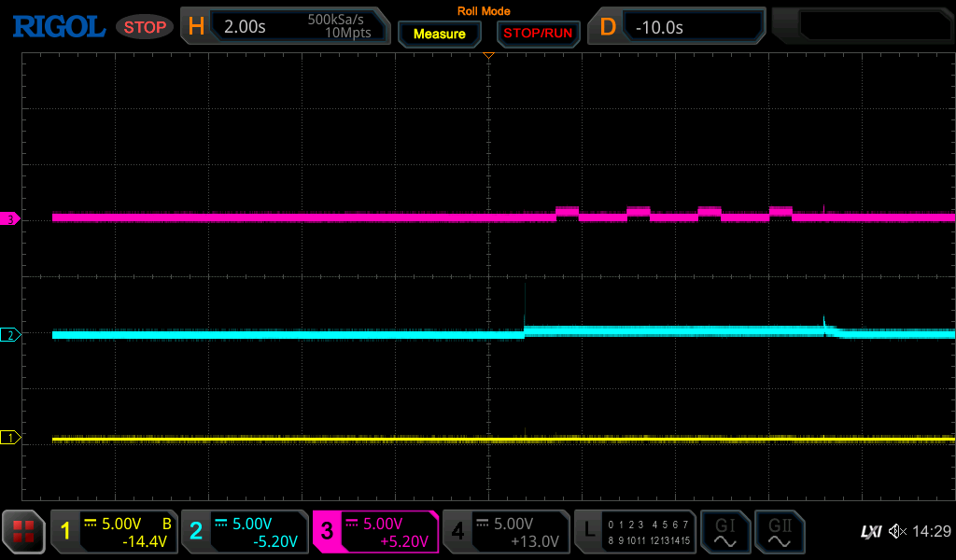Click the 500kSa/s sample rate readout

tap(335, 20)
